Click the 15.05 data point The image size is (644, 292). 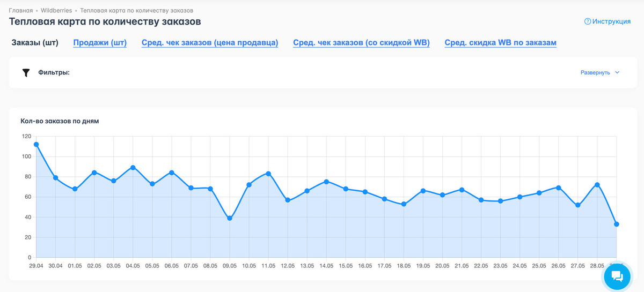[x=346, y=189]
